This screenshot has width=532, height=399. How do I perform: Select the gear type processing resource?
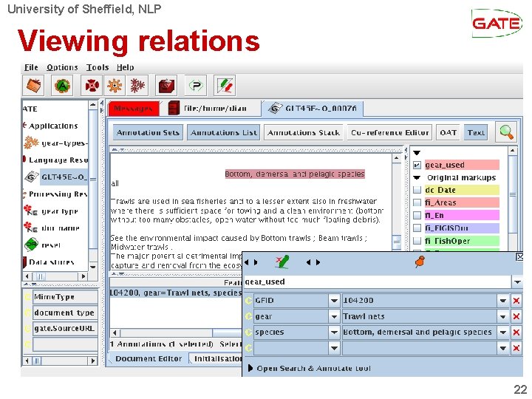[51, 211]
